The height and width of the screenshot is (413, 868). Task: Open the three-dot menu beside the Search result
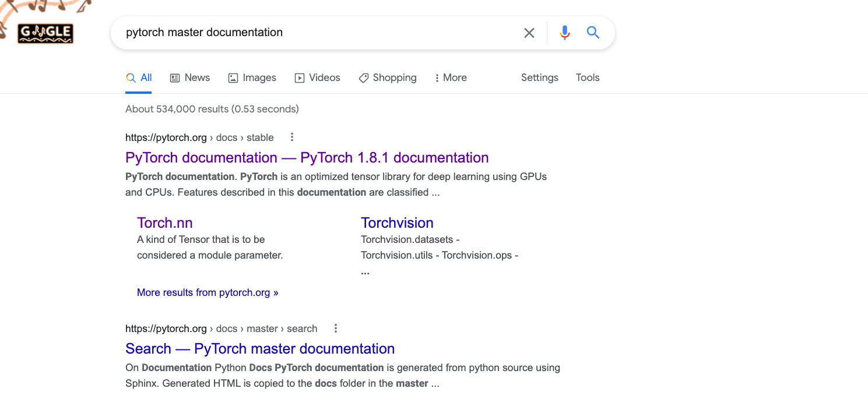tap(335, 328)
